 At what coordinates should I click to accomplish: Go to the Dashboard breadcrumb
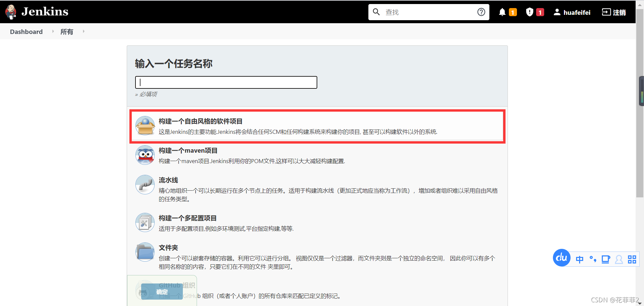[26, 32]
